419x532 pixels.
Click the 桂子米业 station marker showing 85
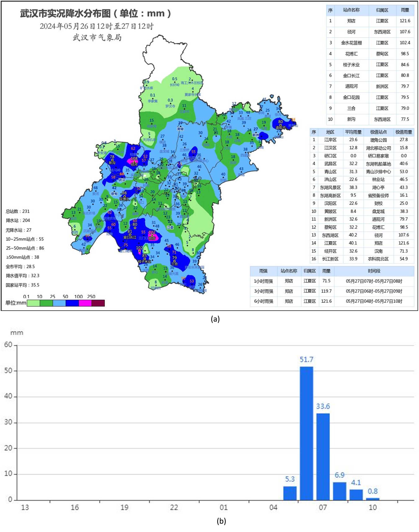tap(145, 259)
